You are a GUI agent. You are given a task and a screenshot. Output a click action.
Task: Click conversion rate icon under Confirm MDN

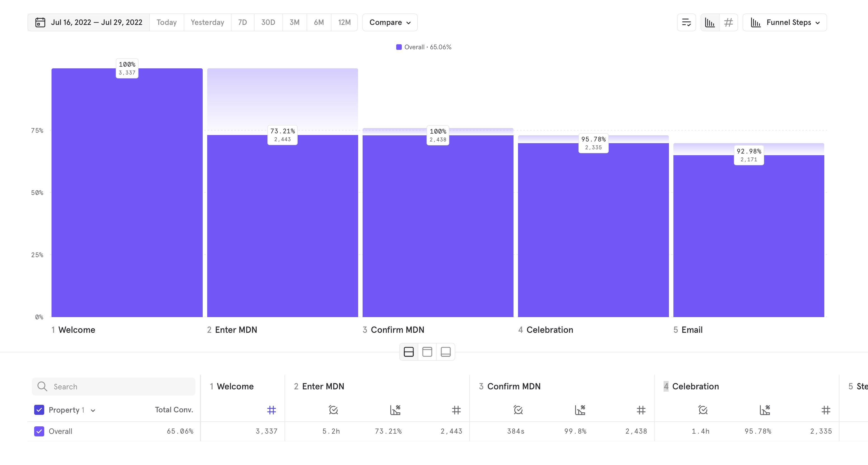pyautogui.click(x=580, y=410)
